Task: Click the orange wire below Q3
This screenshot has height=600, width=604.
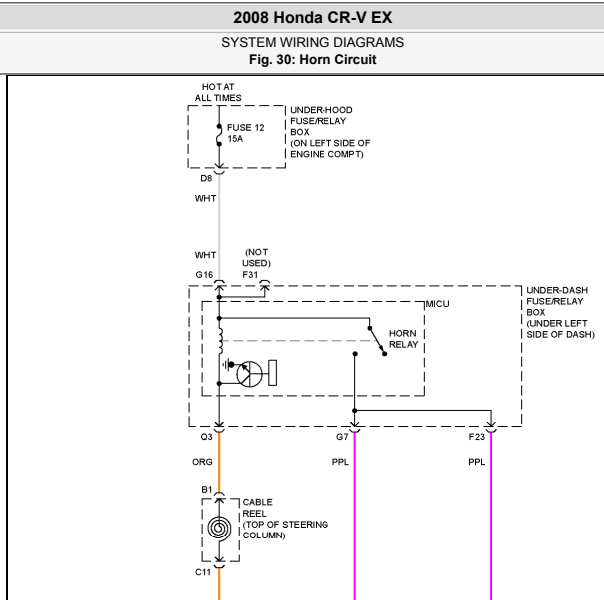Action: (x=219, y=462)
